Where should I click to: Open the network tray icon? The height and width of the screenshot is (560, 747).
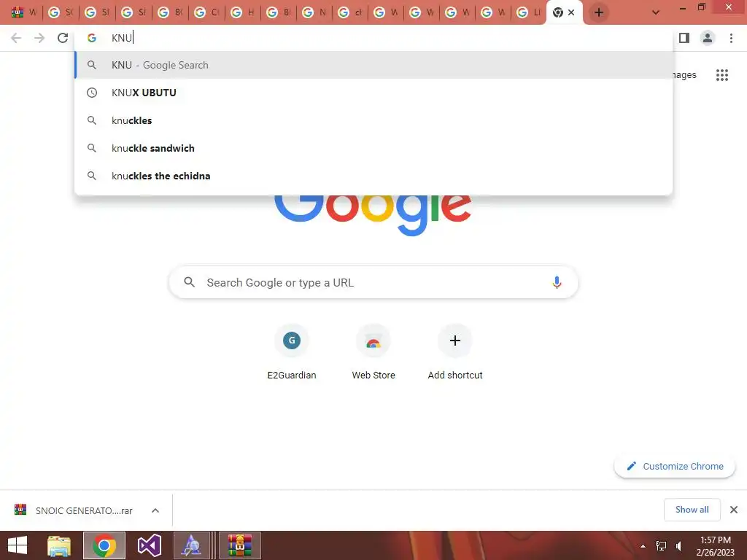coord(661,545)
